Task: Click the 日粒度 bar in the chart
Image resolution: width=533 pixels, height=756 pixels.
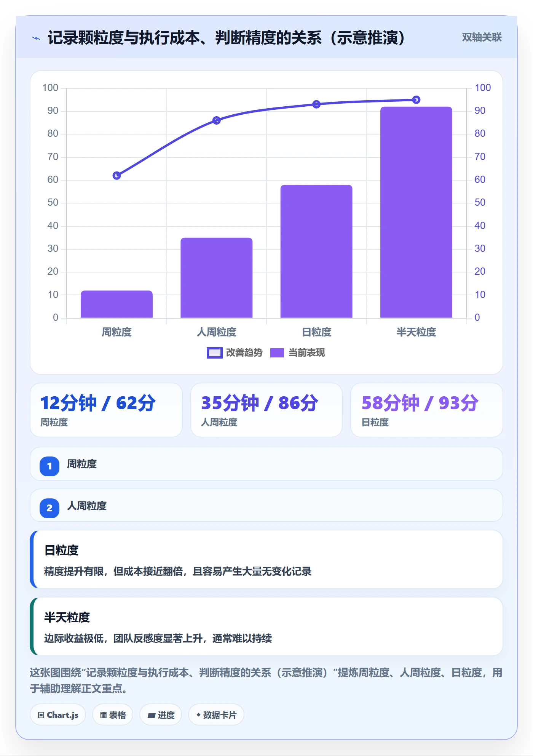Action: point(316,251)
